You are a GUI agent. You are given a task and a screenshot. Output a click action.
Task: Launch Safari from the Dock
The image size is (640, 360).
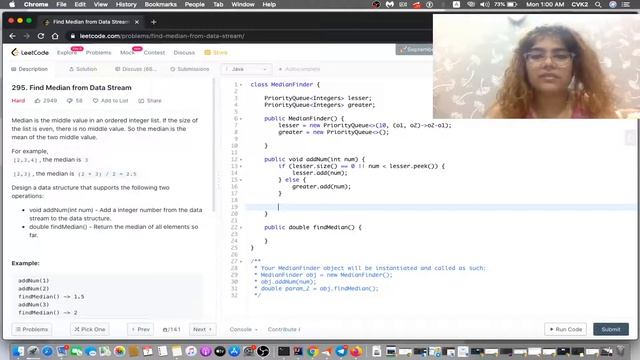coord(47,351)
